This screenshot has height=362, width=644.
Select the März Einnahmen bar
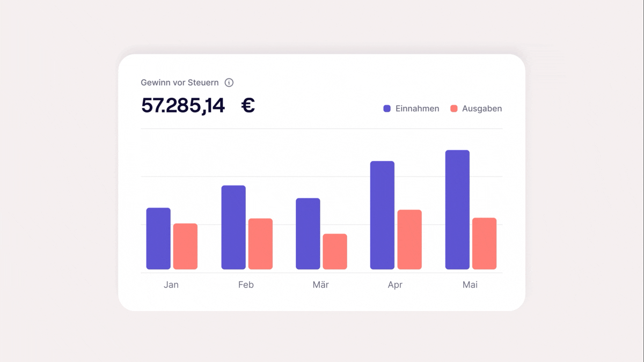click(308, 234)
